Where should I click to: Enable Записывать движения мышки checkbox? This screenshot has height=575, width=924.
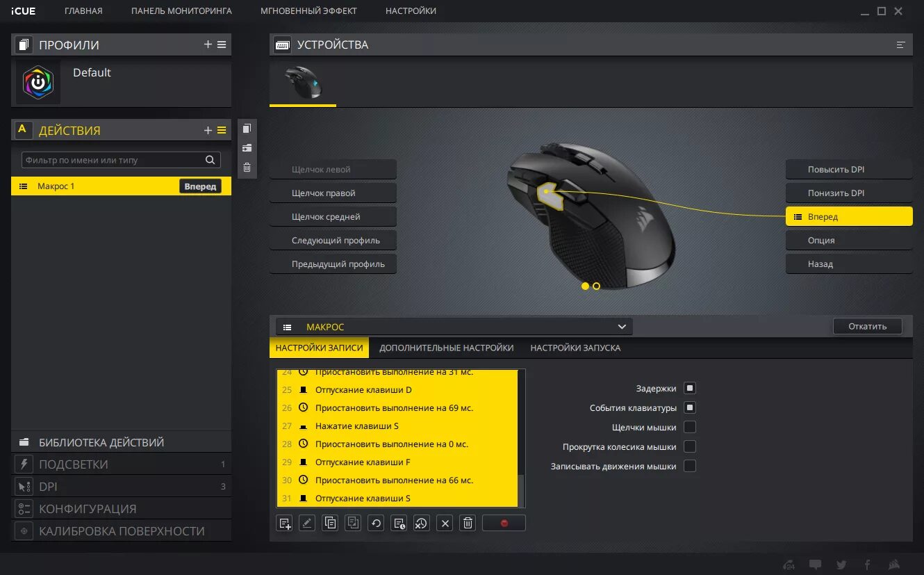pos(690,466)
